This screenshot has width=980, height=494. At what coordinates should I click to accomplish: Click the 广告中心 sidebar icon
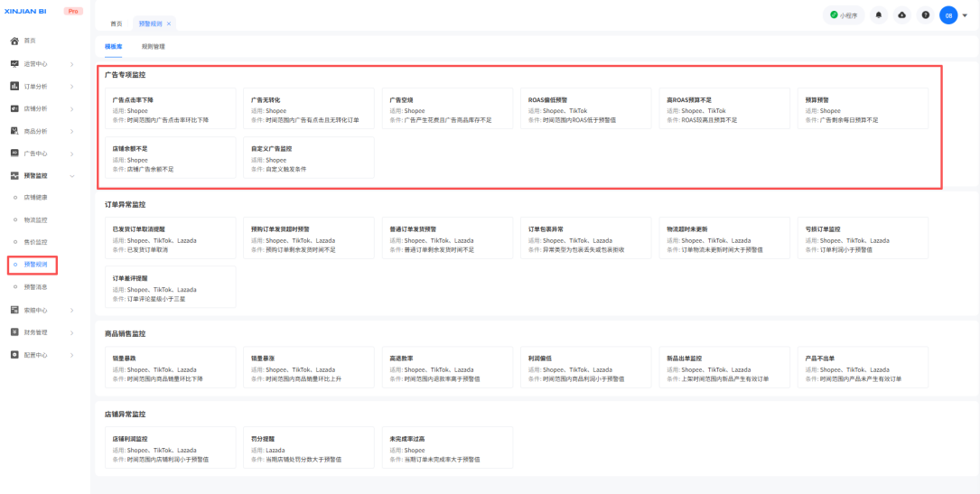click(14, 154)
